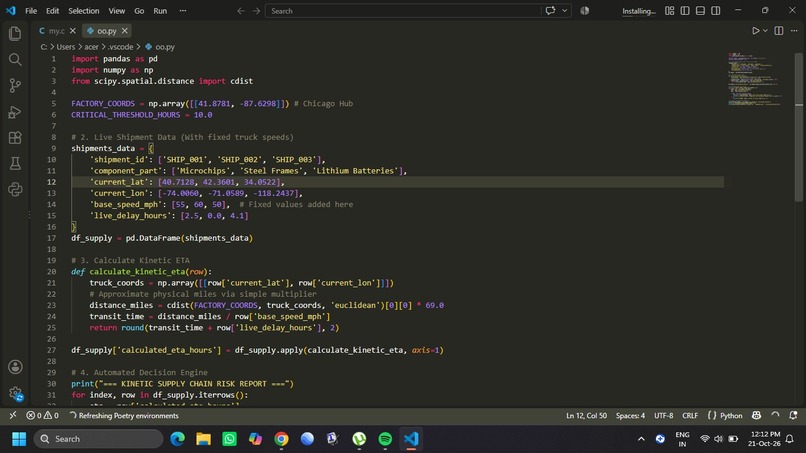Open File Explorer from the taskbar
This screenshot has width=806, height=453.
pos(204,439)
